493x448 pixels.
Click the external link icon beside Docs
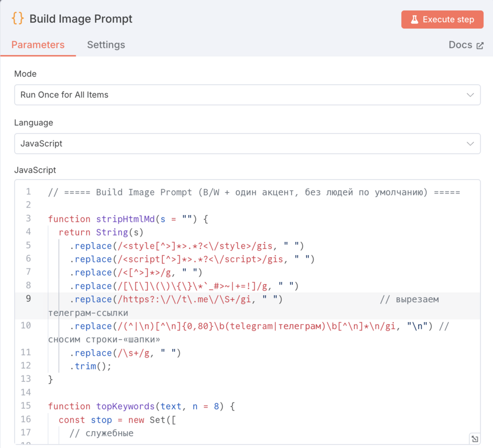pyautogui.click(x=480, y=45)
